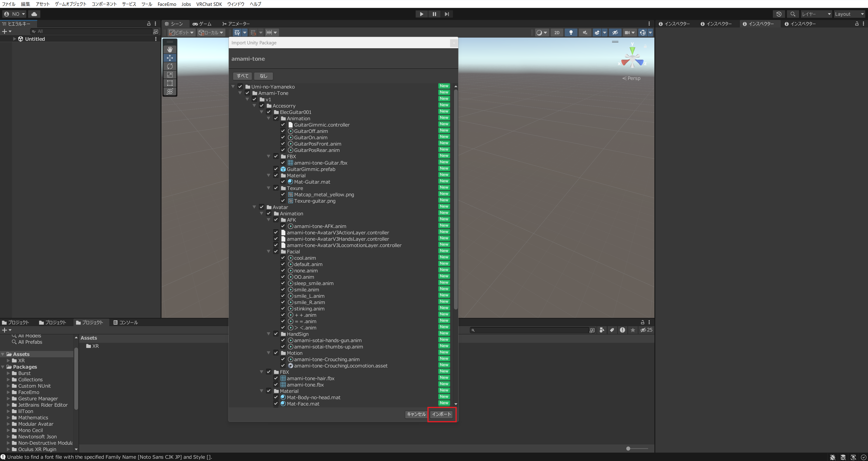Collapse the Amami-Tone folder in import list
Viewport: 868px width, 461px height.
240,93
